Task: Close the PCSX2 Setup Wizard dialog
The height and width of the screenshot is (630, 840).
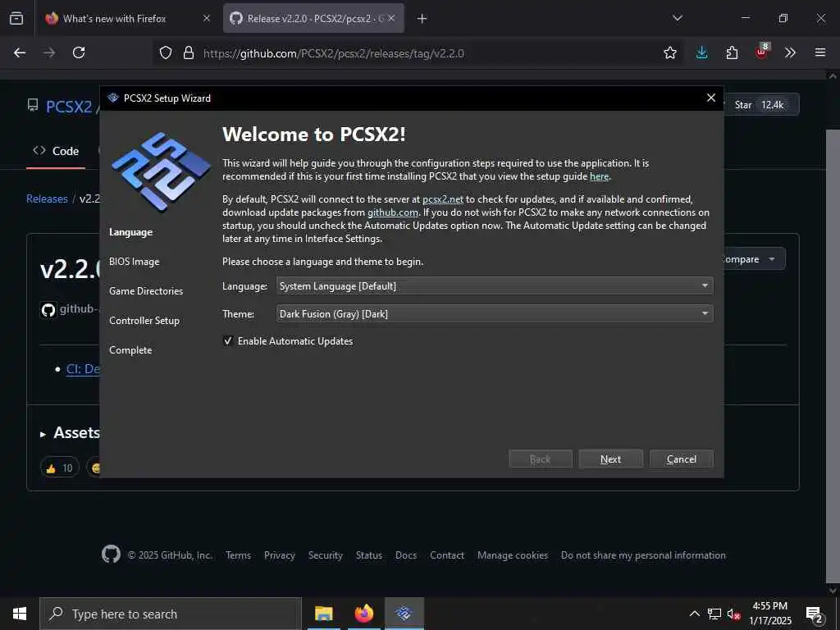Action: pyautogui.click(x=711, y=98)
